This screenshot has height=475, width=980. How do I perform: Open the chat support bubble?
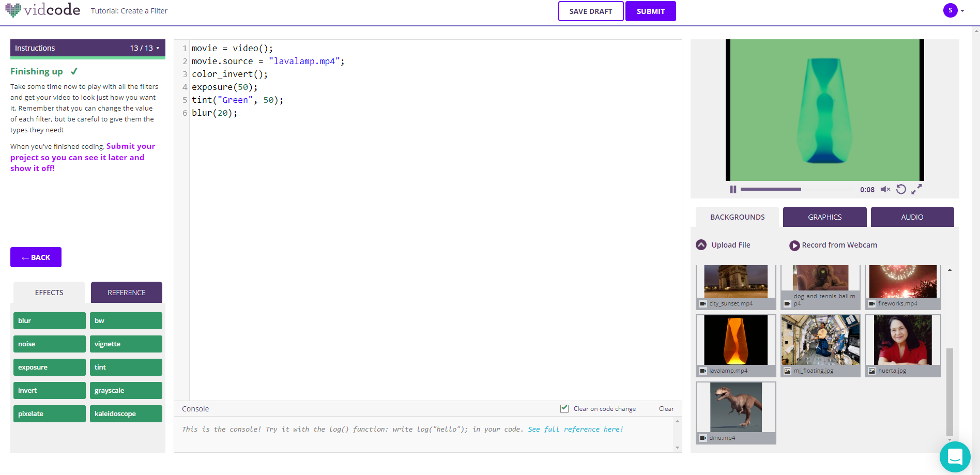tap(955, 457)
